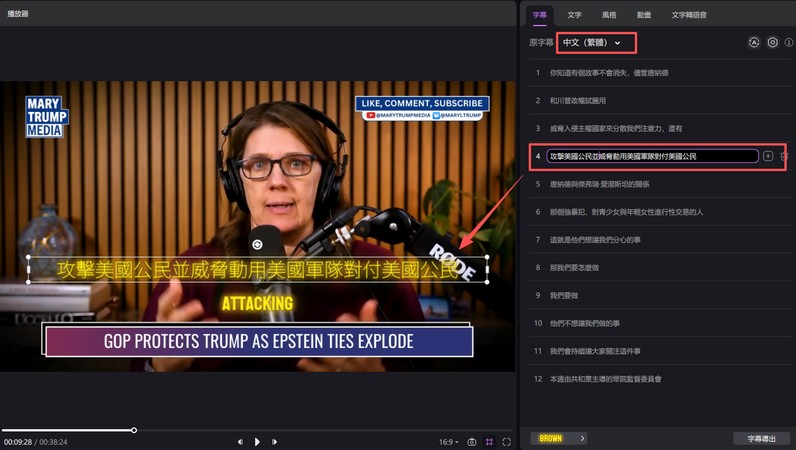
Task: Click the 播放器 panel title
Action: coord(18,14)
